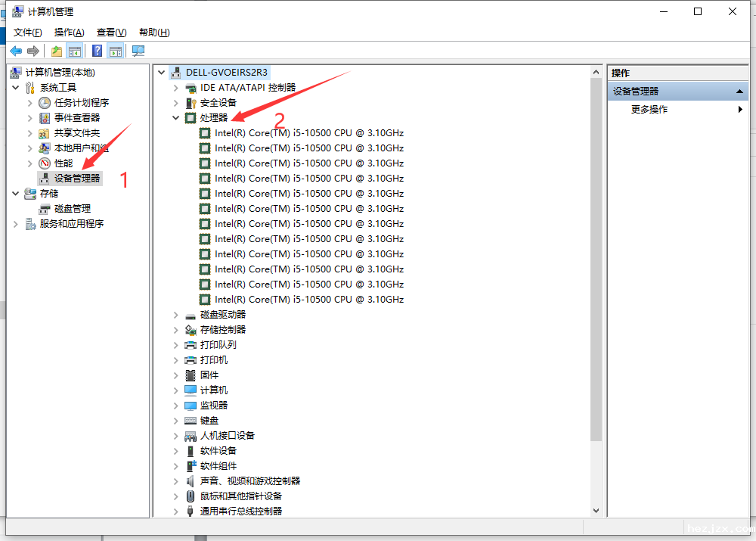
Task: Click the 固件 firmware chip icon
Action: tap(191, 375)
